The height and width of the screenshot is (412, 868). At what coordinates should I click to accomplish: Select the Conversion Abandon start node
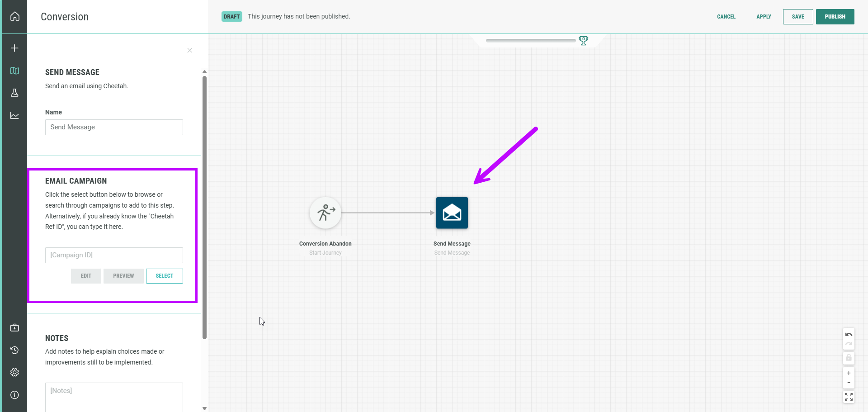click(325, 213)
